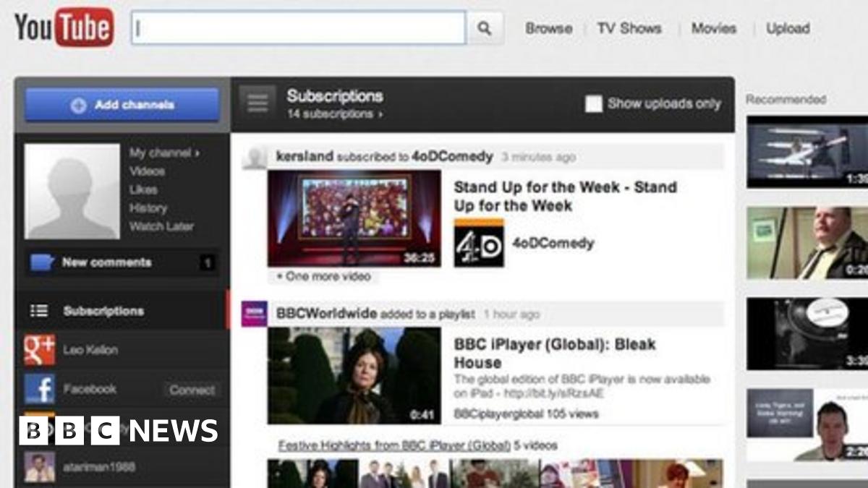
Task: Open the guide hamburger menu icon
Action: [258, 104]
